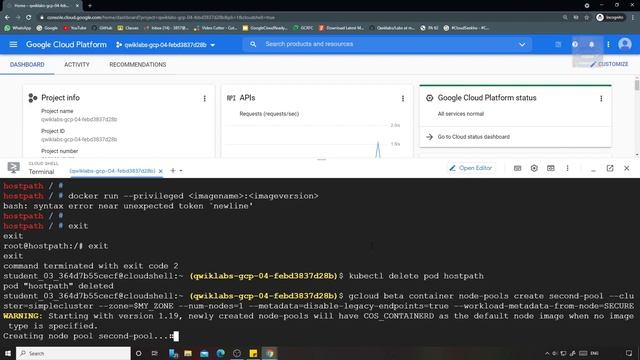
Task: Open the YouTube bookmark
Action: pos(75,28)
